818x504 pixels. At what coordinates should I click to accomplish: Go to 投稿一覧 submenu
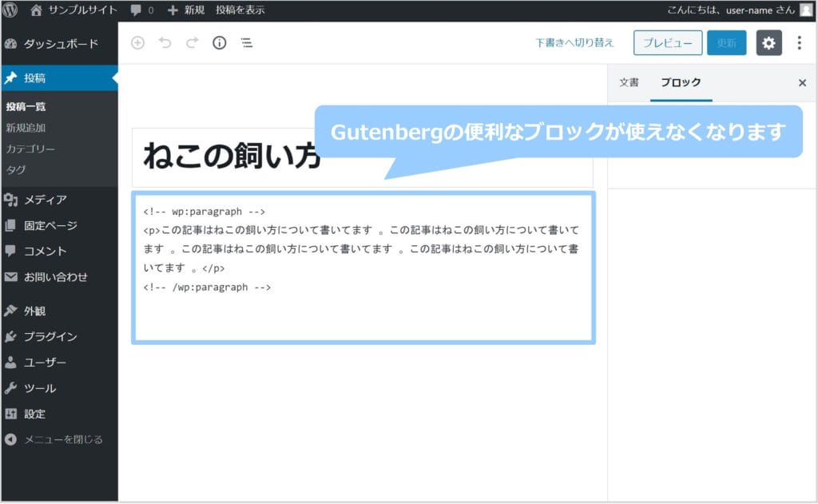click(26, 107)
